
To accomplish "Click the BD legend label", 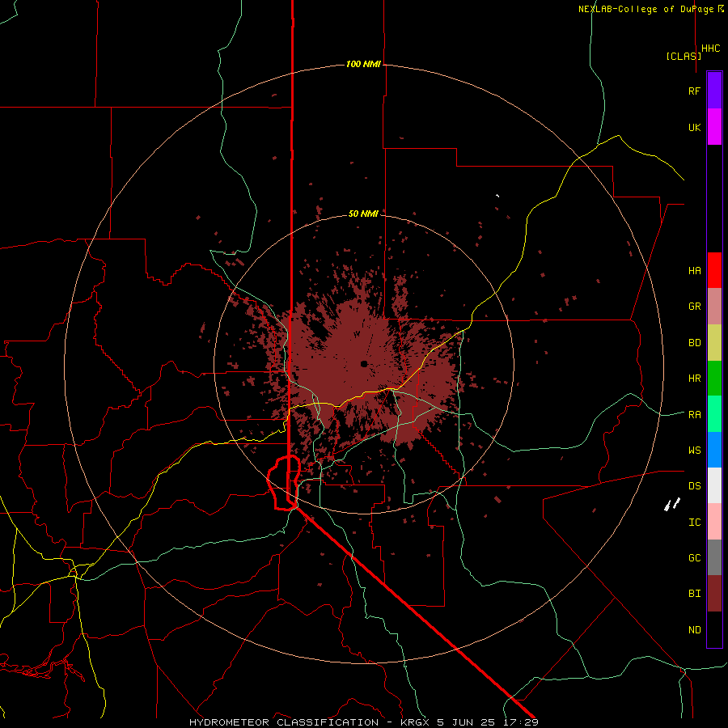I will pyautogui.click(x=695, y=343).
